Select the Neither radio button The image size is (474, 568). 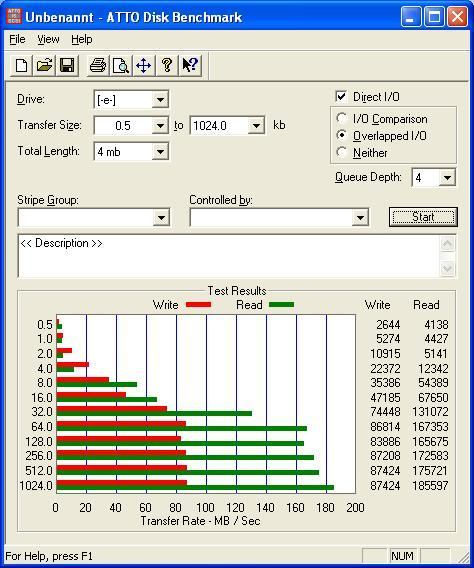(341, 152)
